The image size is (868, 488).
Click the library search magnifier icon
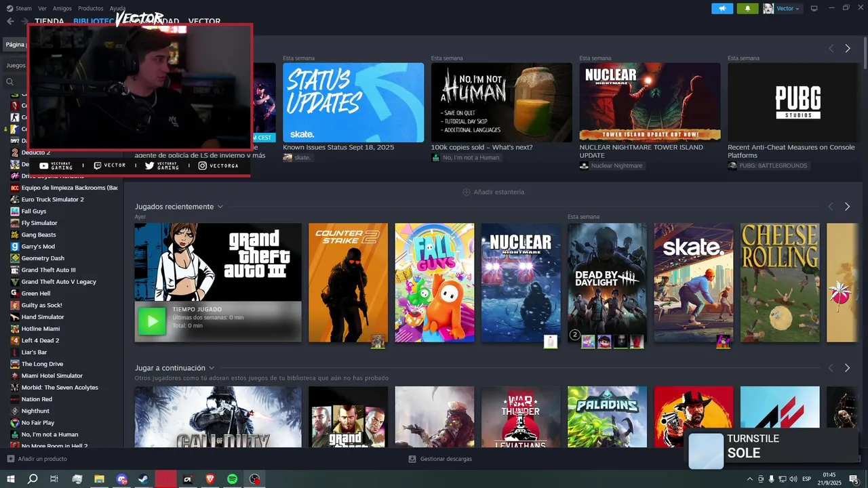coord(9,81)
